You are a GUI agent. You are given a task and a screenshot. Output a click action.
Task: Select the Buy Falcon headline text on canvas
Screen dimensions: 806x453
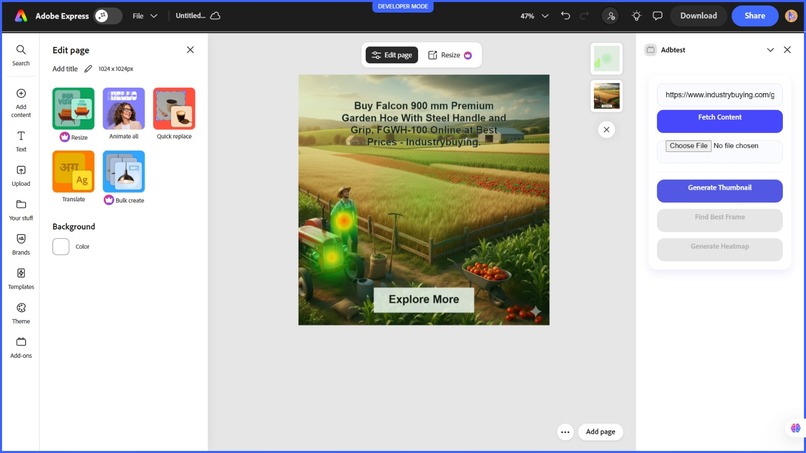(424, 124)
